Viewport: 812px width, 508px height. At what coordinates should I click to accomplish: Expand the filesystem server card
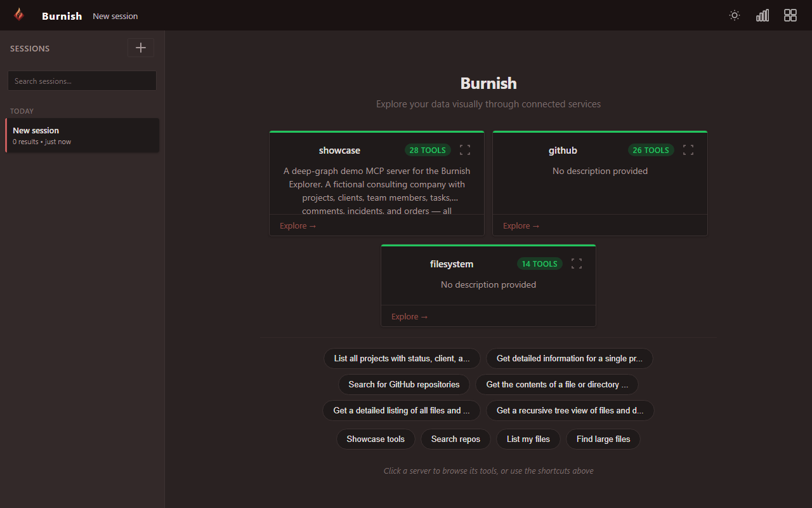pyautogui.click(x=577, y=264)
